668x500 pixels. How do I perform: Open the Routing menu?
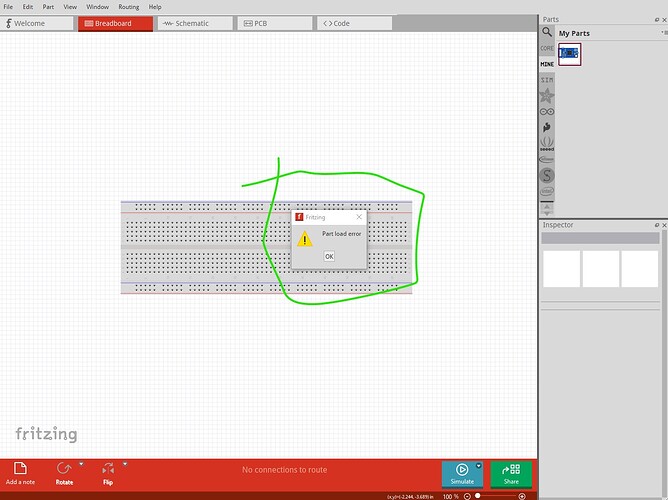tap(128, 7)
